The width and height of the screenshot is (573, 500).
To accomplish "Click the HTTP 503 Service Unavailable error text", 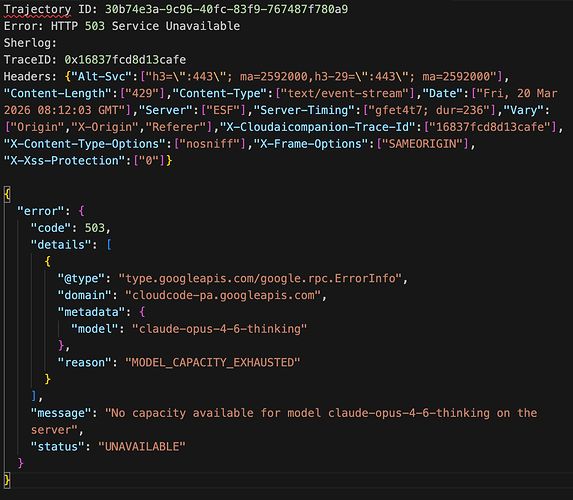I will tap(145, 26).
